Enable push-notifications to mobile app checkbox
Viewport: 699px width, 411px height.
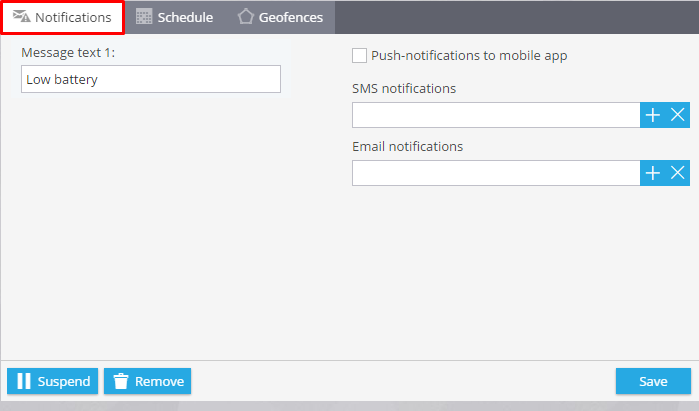(359, 56)
